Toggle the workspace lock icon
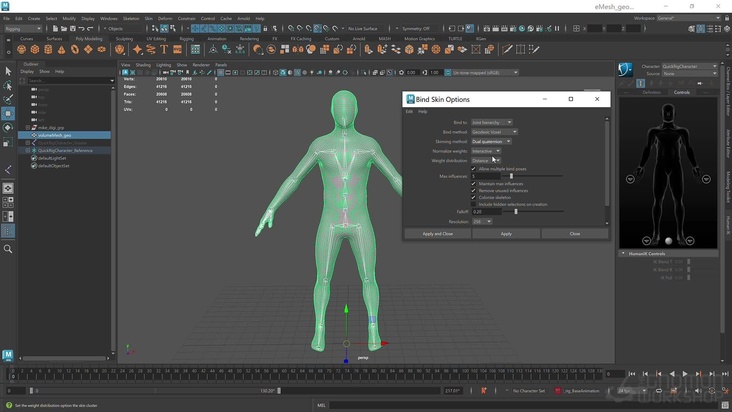Screen dimensions: 732x412 [726, 18]
